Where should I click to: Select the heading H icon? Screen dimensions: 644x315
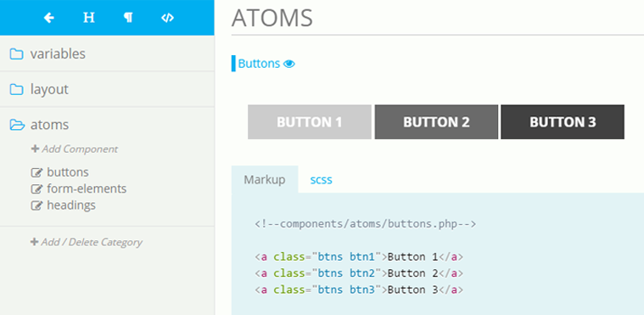89,18
